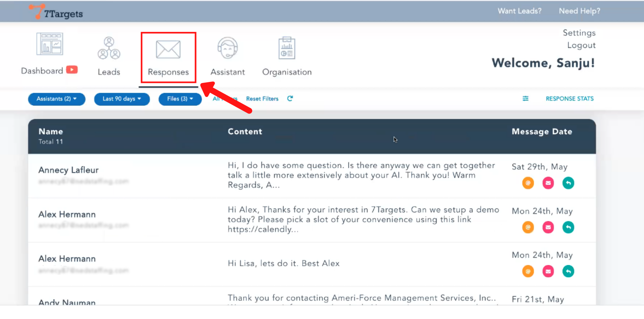Screen dimensions: 644x319
Task: Play the Dashboard video tutorial icon
Action: point(72,70)
